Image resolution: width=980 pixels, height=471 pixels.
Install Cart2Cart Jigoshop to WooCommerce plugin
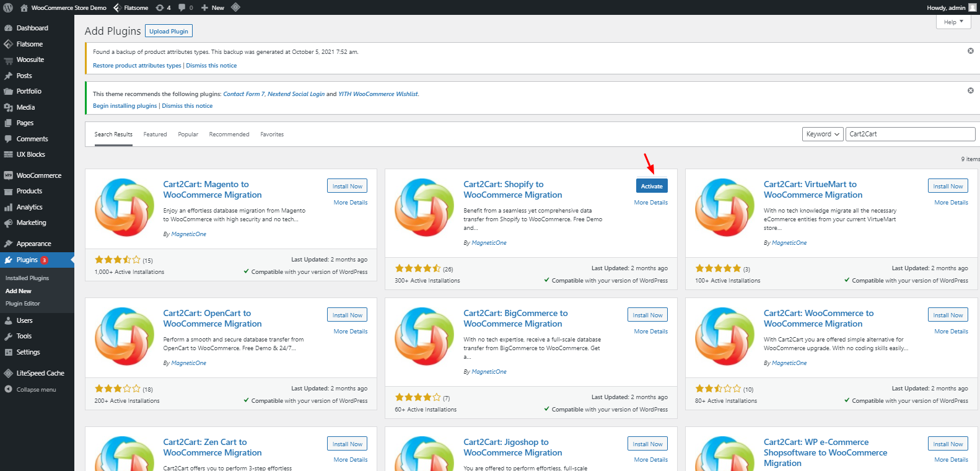[x=647, y=444]
